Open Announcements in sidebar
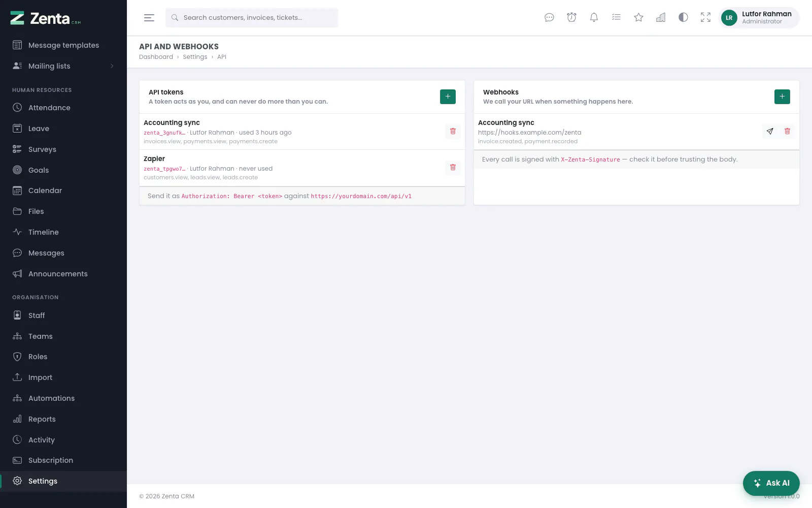Screen dimensions: 812x508 pyautogui.click(x=63, y=274)
